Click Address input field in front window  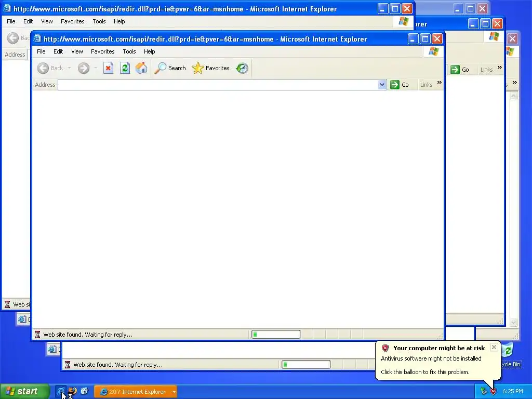pyautogui.click(x=218, y=85)
